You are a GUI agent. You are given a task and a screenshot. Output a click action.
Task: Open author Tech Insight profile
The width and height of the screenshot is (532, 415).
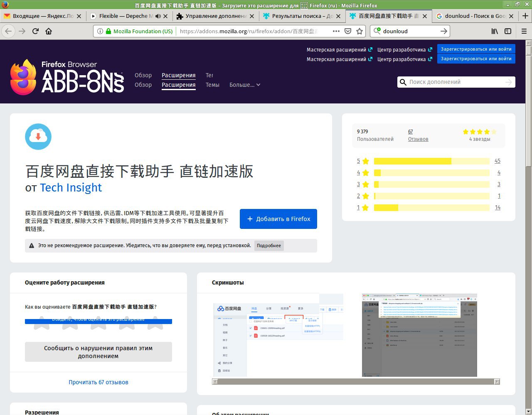(71, 188)
